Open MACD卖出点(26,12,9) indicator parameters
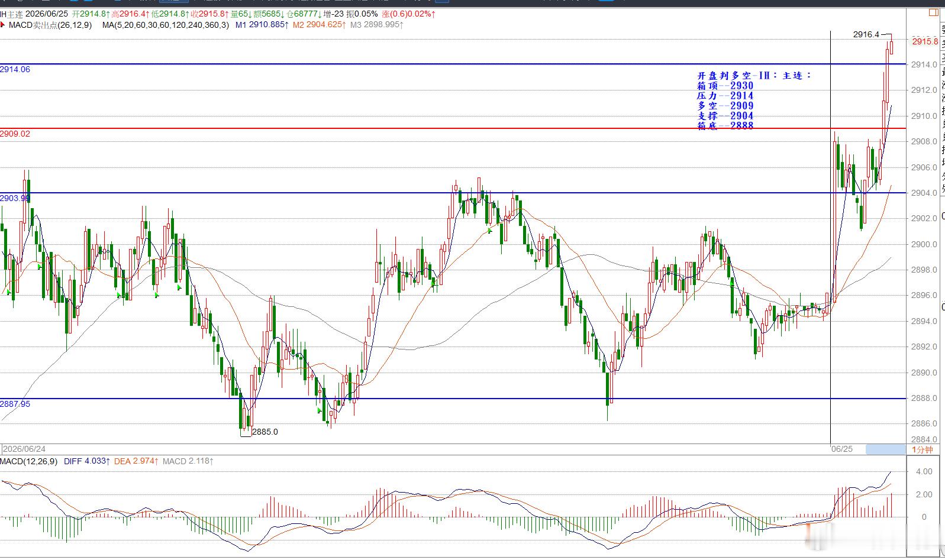 coord(50,25)
